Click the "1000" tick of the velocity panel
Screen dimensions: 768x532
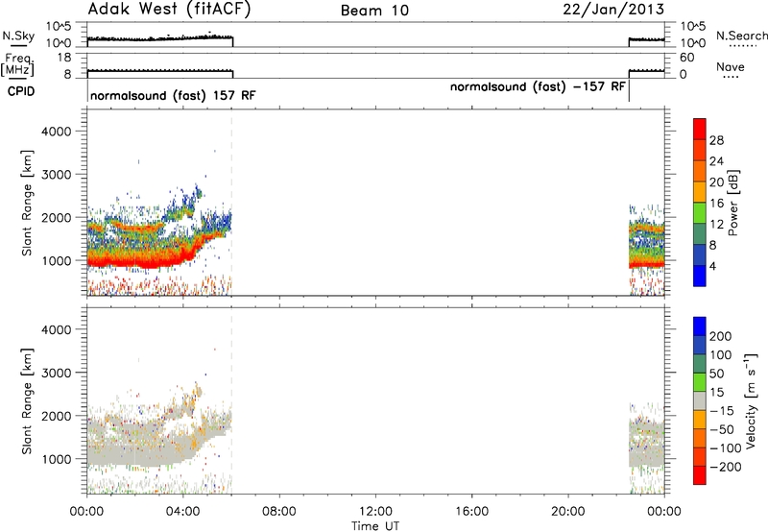(56, 459)
